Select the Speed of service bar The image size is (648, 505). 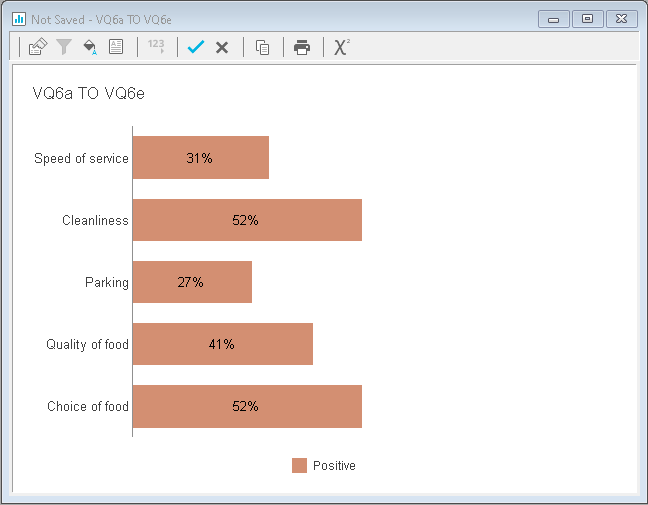(201, 157)
